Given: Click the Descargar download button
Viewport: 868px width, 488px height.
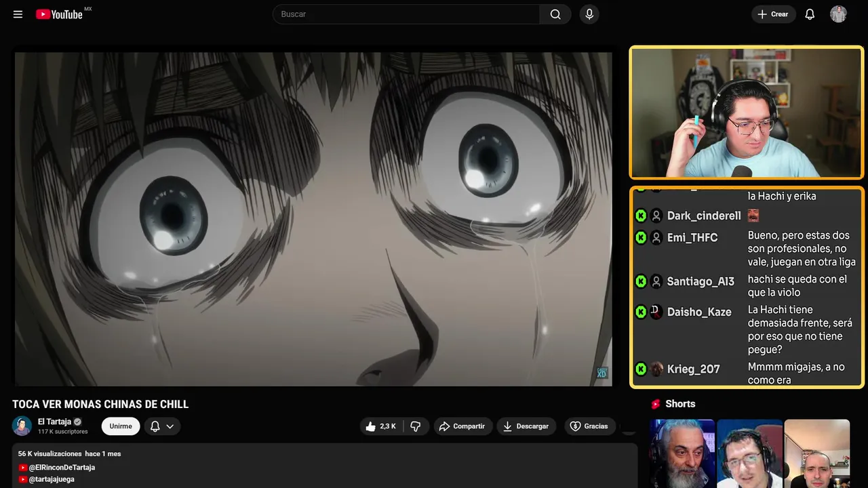Looking at the screenshot, I should [526, 426].
